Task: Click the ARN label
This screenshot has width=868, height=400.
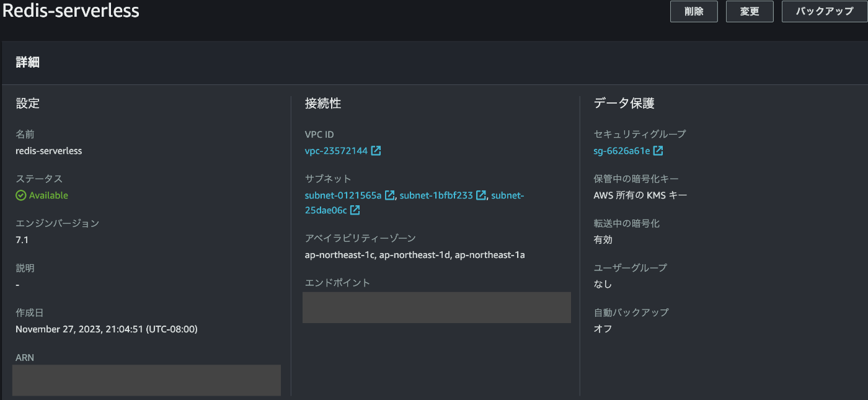Action: (24, 358)
